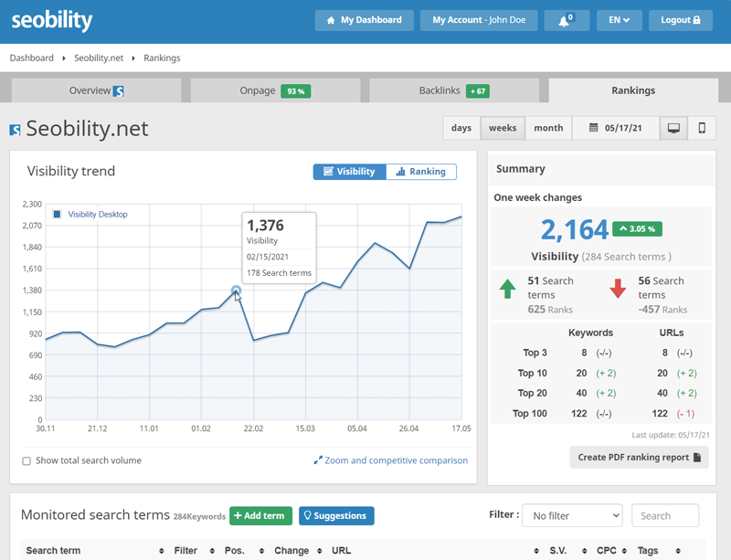Expand the My Account menu

tap(478, 19)
